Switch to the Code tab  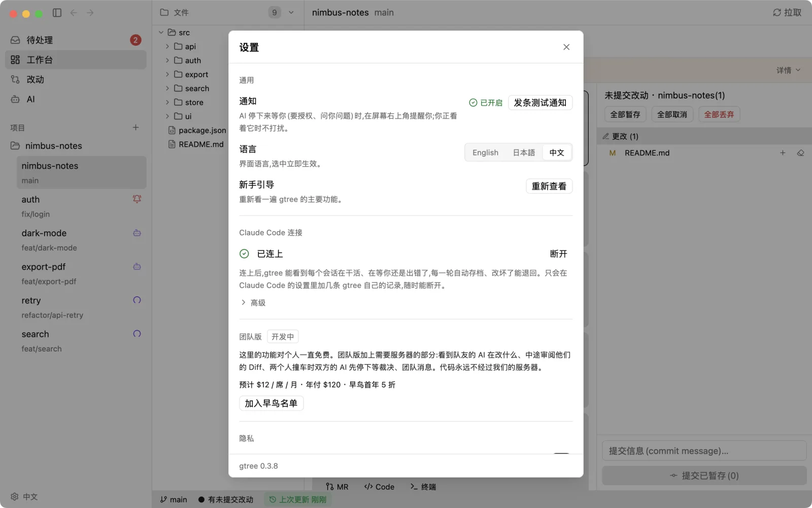click(x=379, y=487)
